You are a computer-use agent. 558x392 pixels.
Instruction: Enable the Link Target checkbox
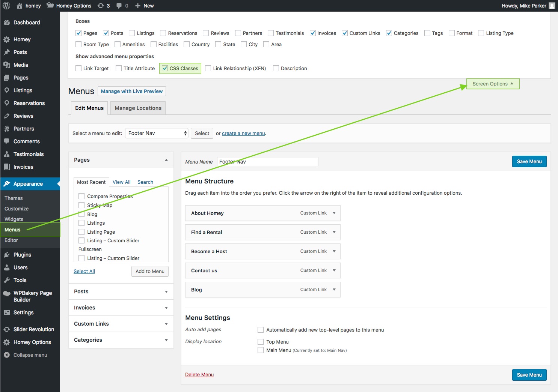(78, 68)
